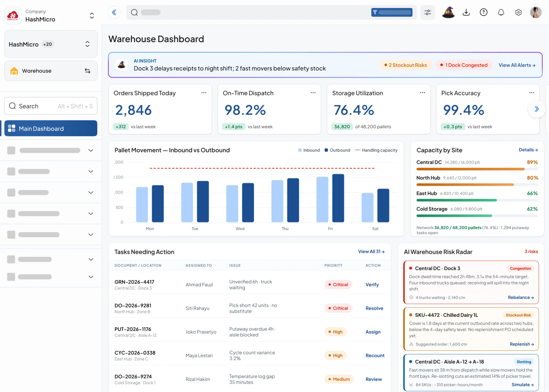Click the download icon in top bar
Screen dimensions: 549x392
(x=466, y=12)
